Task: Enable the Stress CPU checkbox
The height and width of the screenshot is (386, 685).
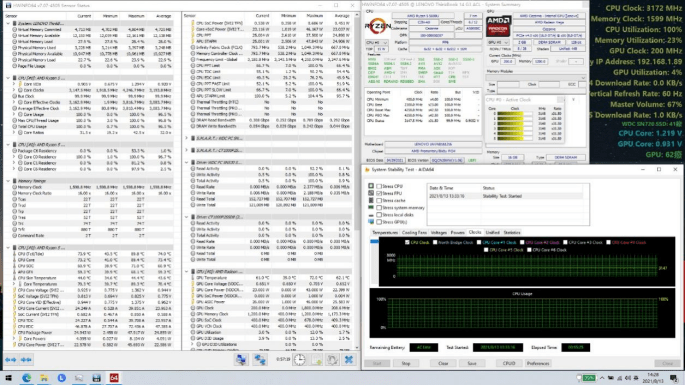Action: [x=379, y=186]
